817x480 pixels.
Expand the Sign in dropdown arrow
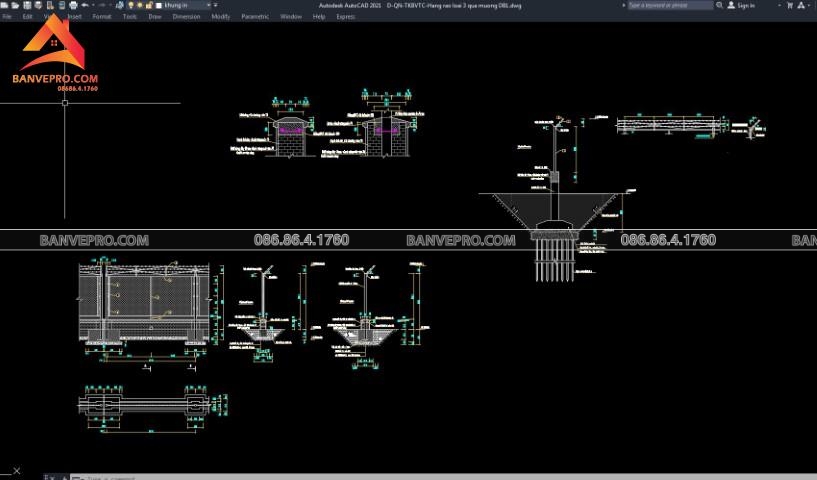(779, 5)
